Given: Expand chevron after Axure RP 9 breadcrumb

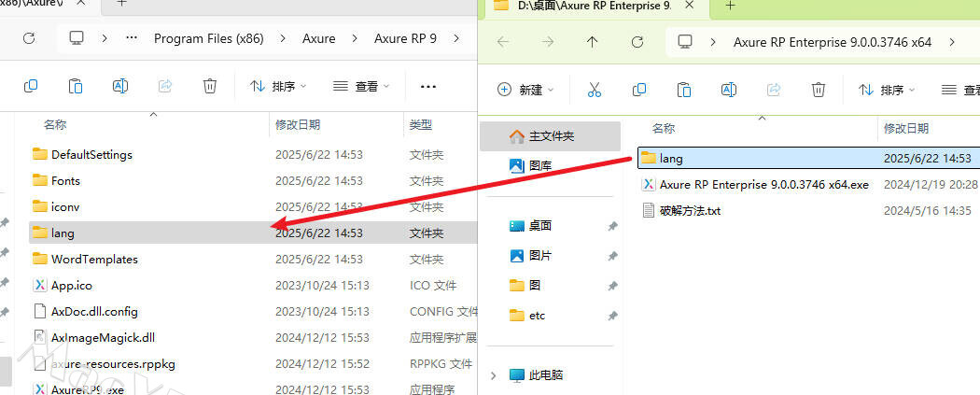Looking at the screenshot, I should [x=456, y=38].
